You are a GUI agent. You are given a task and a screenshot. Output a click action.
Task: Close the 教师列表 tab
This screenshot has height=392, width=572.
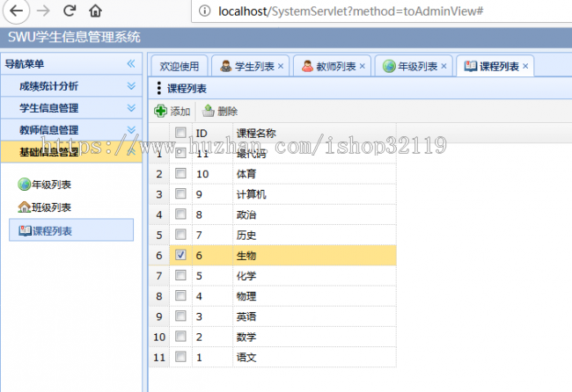(363, 66)
